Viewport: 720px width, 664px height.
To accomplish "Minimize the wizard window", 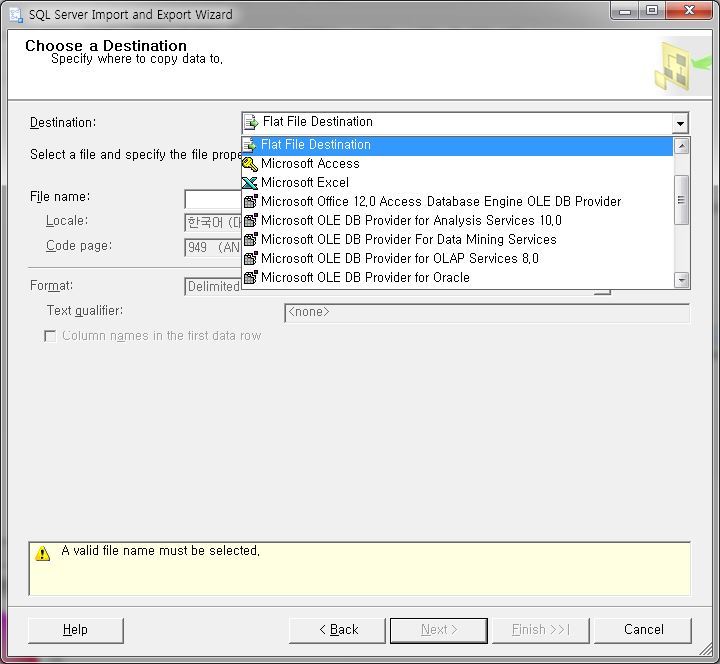I will [624, 11].
